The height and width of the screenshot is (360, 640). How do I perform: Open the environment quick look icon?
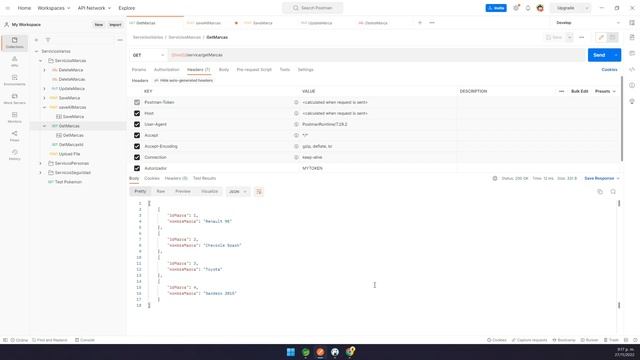pos(632,23)
